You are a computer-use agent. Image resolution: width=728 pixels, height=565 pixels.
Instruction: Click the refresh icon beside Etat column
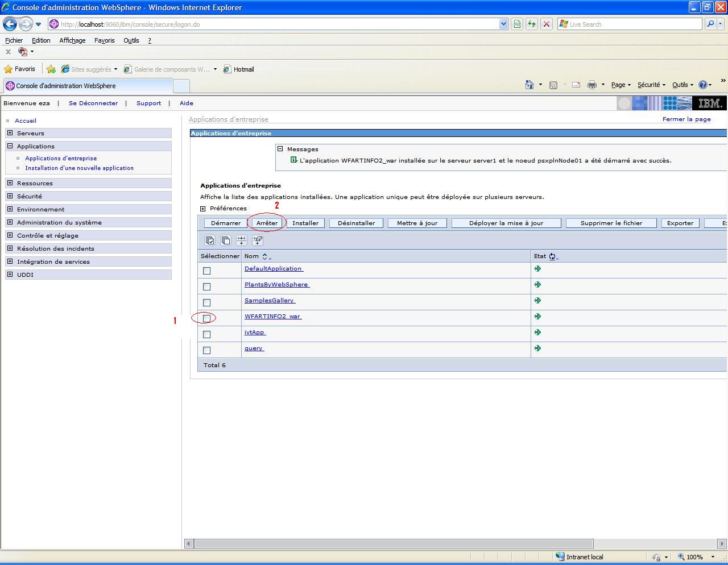552,256
